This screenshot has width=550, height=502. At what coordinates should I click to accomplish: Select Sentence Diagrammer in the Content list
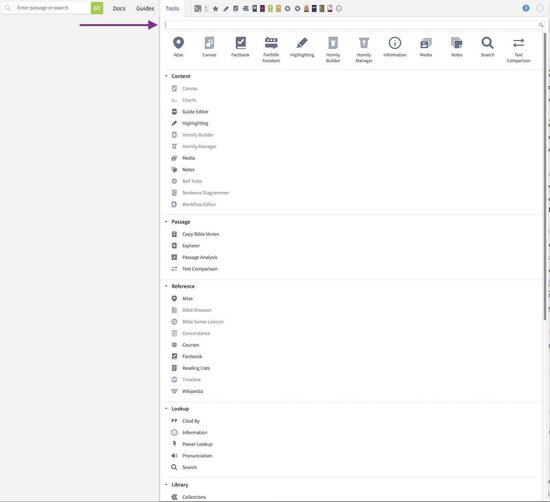200,193
